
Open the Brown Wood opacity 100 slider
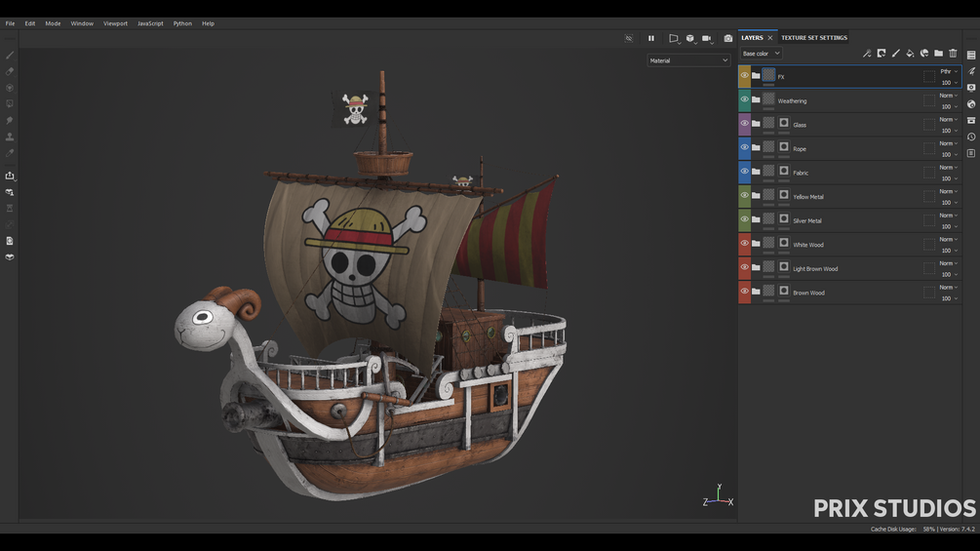pos(949,298)
